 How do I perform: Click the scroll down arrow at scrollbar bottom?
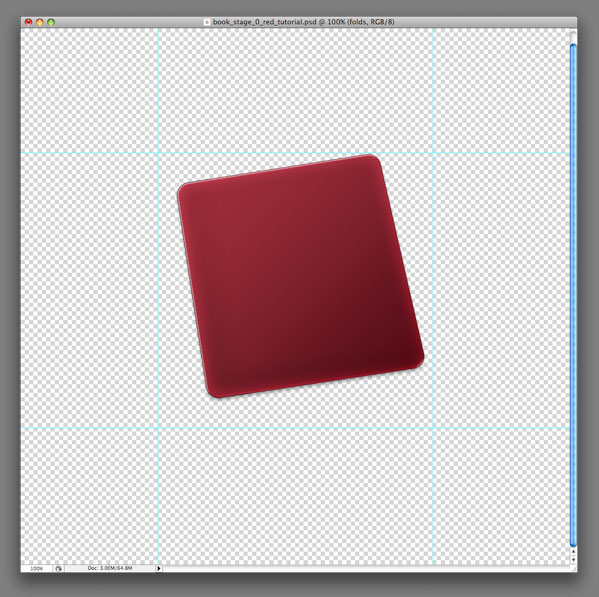point(573,560)
